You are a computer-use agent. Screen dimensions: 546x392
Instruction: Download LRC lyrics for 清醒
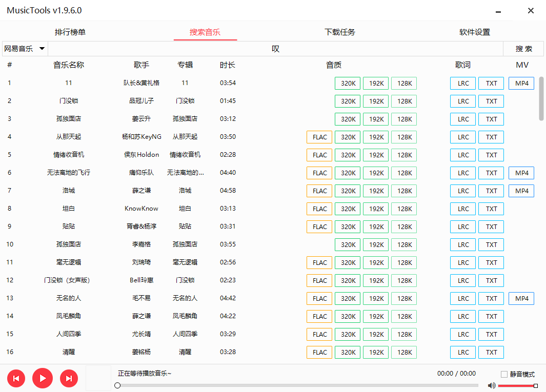462,352
